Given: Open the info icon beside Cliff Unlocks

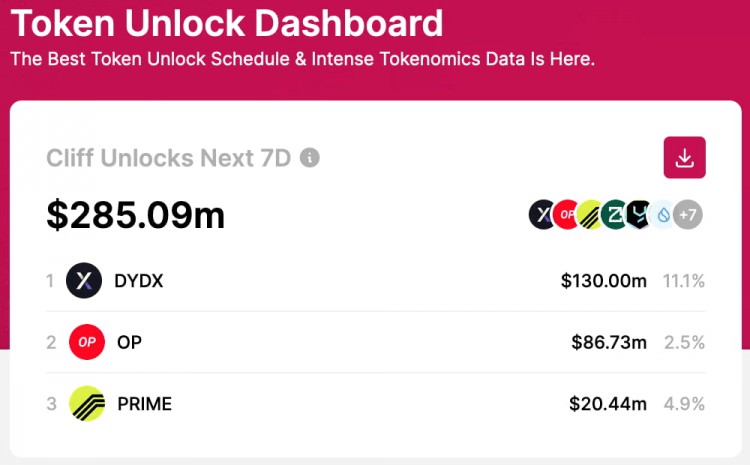Looking at the screenshot, I should [309, 157].
